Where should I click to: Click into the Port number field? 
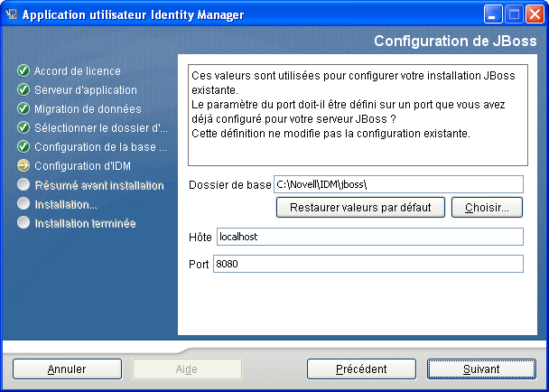pos(367,264)
